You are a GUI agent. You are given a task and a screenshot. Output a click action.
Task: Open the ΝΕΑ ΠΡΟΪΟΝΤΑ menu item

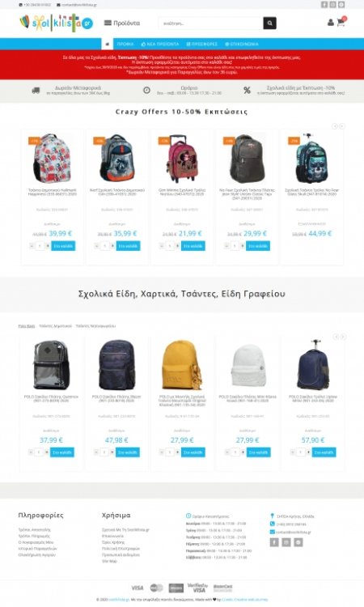(160, 45)
